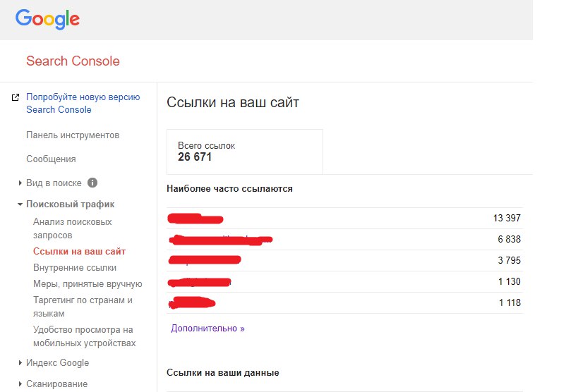The width and height of the screenshot is (578, 392).
Task: Open Анализ поисковых запросов
Action: point(72,228)
